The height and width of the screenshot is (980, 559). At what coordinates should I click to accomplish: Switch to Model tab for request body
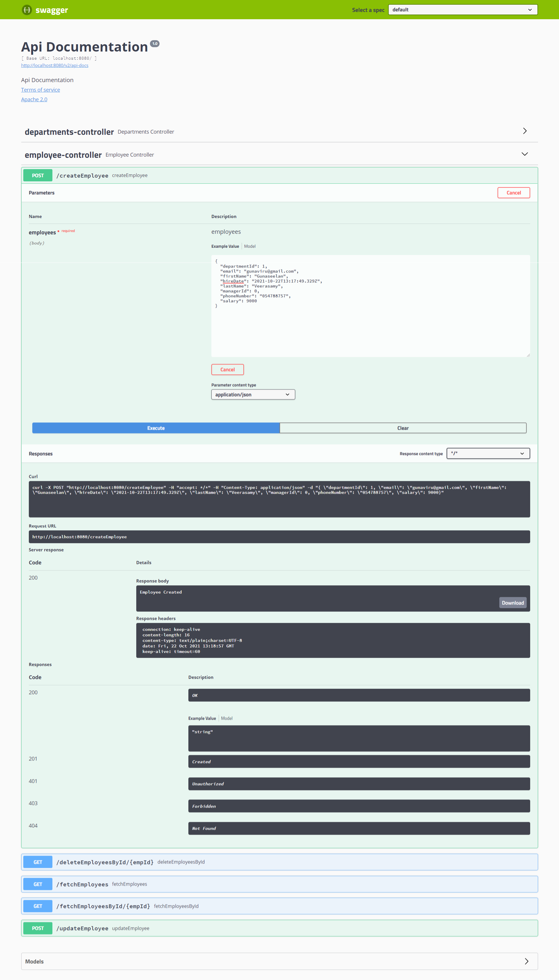point(250,246)
